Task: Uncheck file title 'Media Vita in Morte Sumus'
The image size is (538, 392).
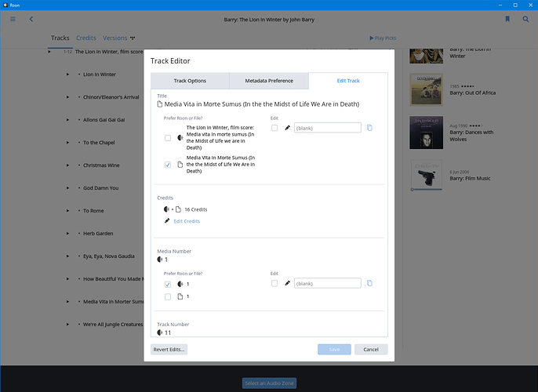Action: tap(168, 165)
